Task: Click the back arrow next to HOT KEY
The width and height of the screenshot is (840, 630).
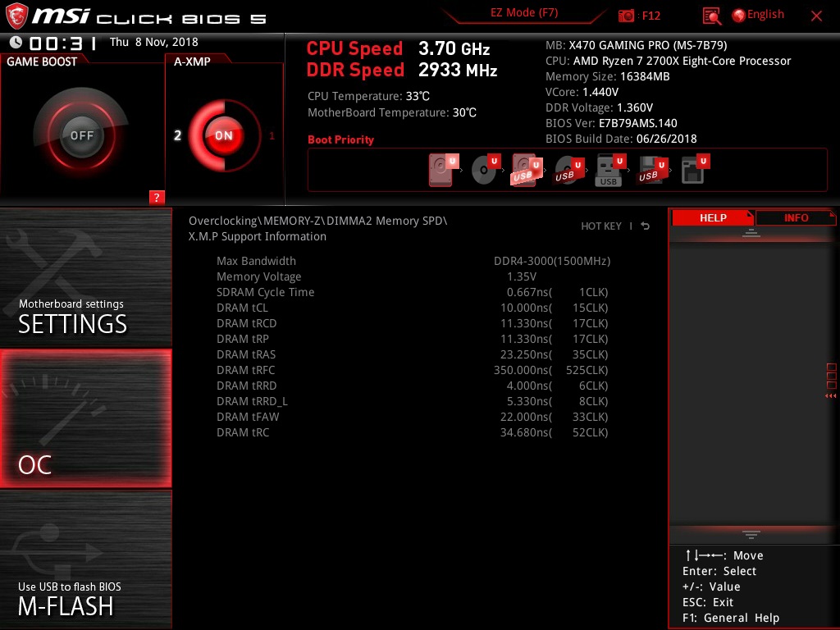Action: pyautogui.click(x=645, y=226)
